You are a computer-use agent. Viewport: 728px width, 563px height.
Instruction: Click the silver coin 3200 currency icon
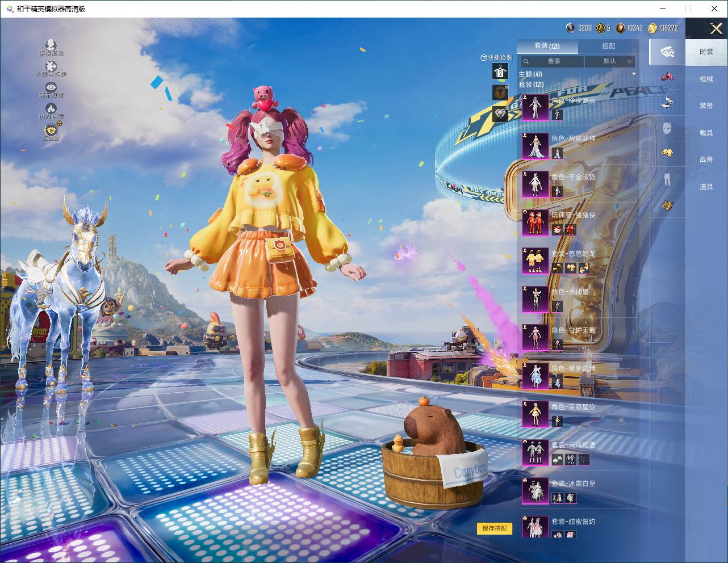(x=570, y=28)
